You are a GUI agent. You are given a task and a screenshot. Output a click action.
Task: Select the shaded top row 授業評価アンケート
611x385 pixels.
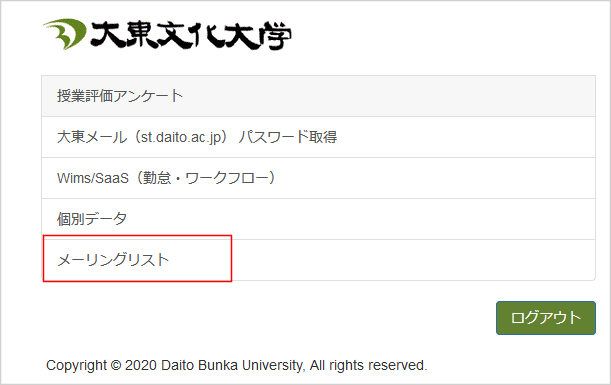[318, 96]
